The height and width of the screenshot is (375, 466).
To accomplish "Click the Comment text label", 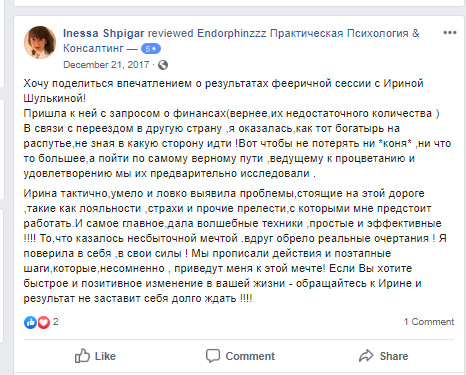I will (x=250, y=356).
